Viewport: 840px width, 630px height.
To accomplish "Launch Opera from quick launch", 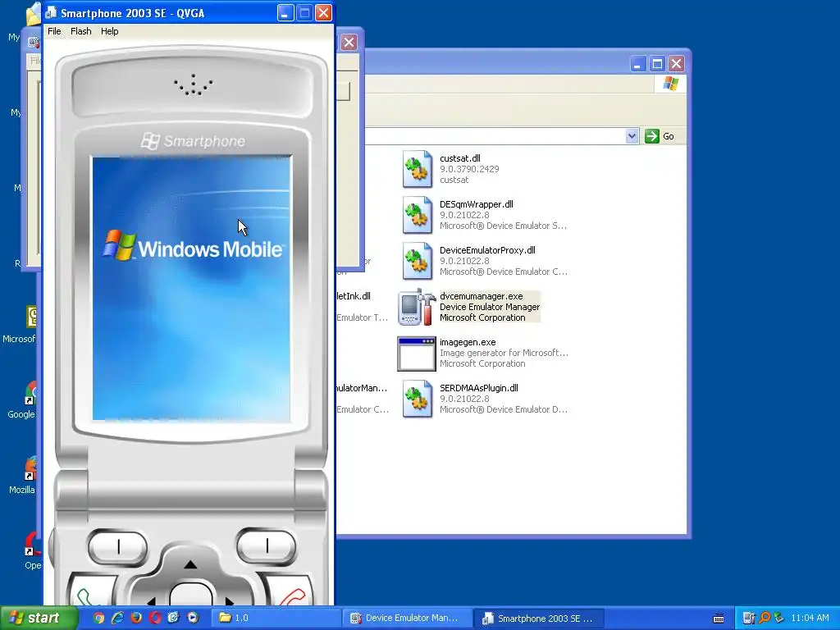I will click(155, 618).
